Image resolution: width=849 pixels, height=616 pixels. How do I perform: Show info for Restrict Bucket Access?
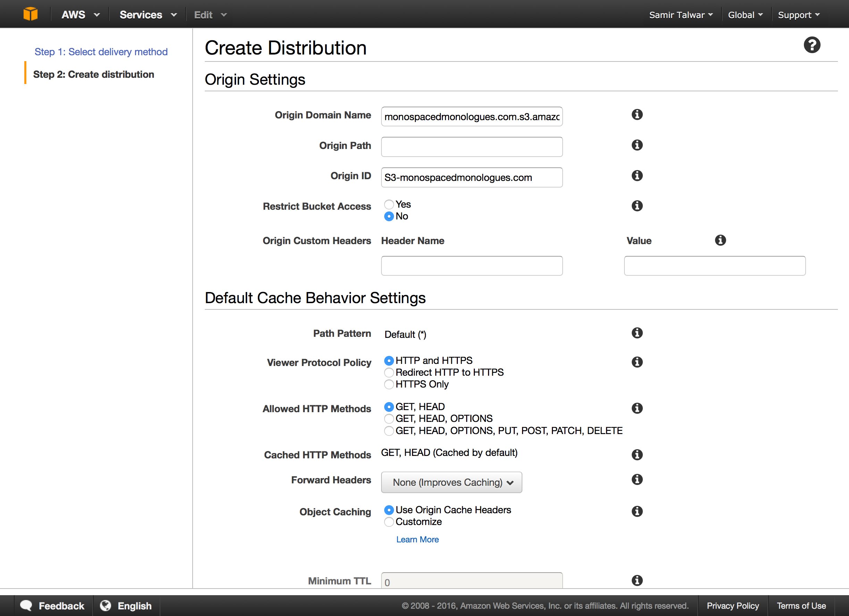(x=637, y=206)
